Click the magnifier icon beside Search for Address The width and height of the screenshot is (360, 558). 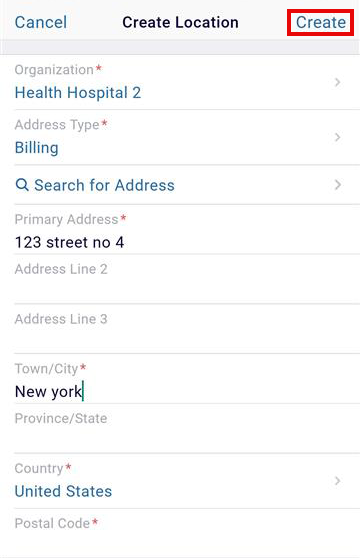tap(22, 185)
